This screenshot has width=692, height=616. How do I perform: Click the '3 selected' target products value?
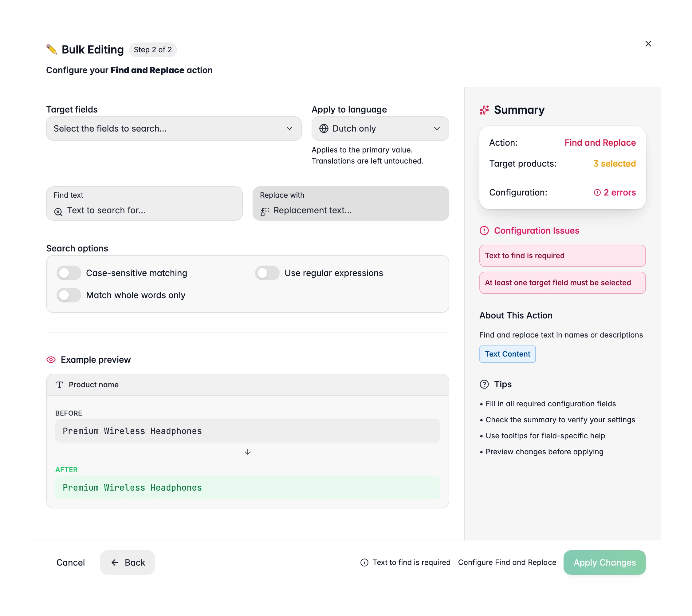coord(615,164)
